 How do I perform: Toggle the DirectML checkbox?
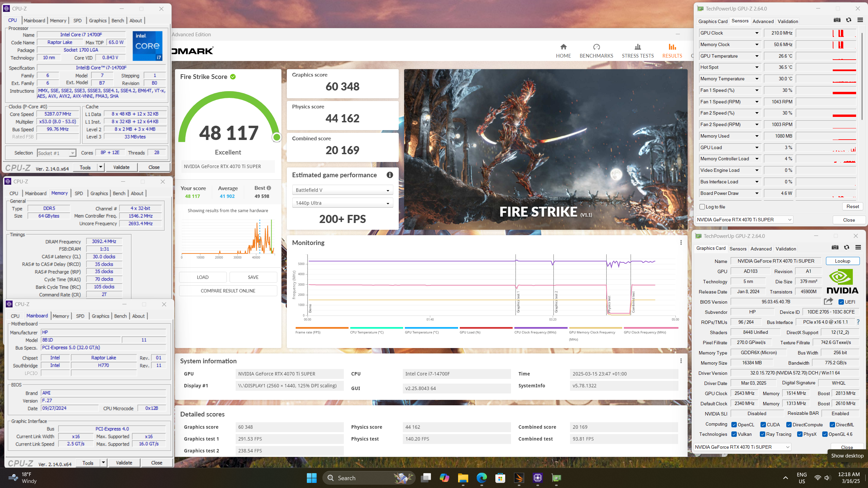coord(832,425)
